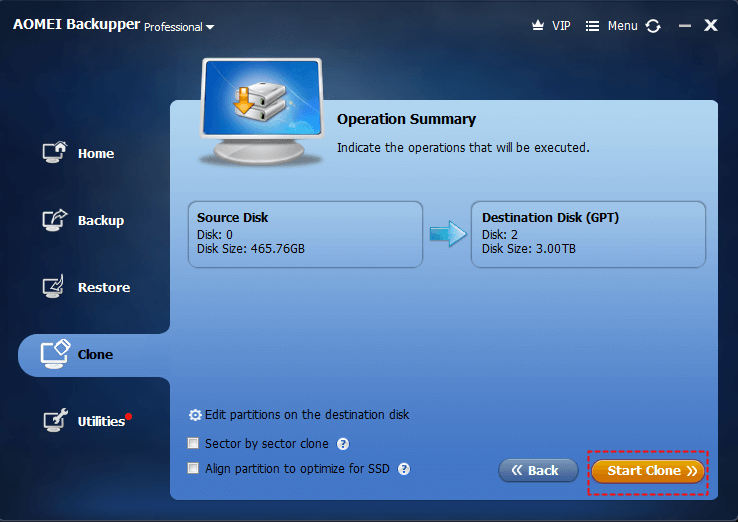Click the 'Disk Size: 3.00TB' text
This screenshot has width=738, height=522.
point(529,249)
